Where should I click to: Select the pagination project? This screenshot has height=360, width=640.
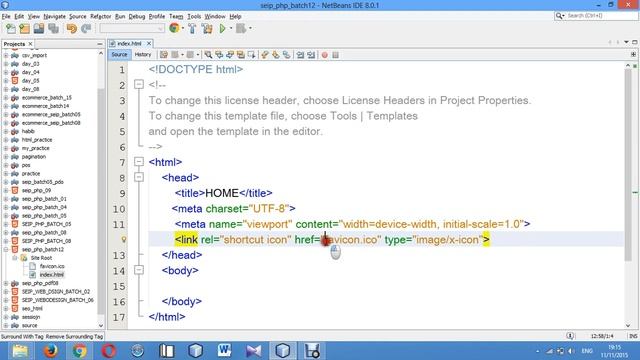pos(33,157)
